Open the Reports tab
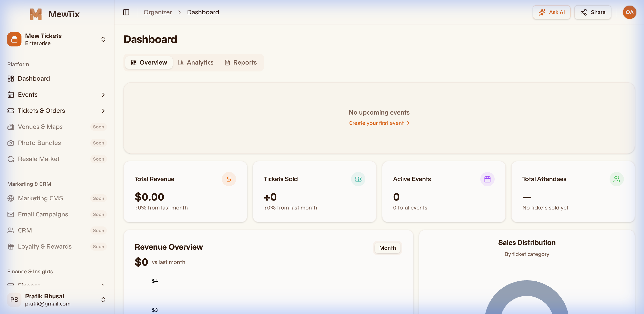 (241, 62)
